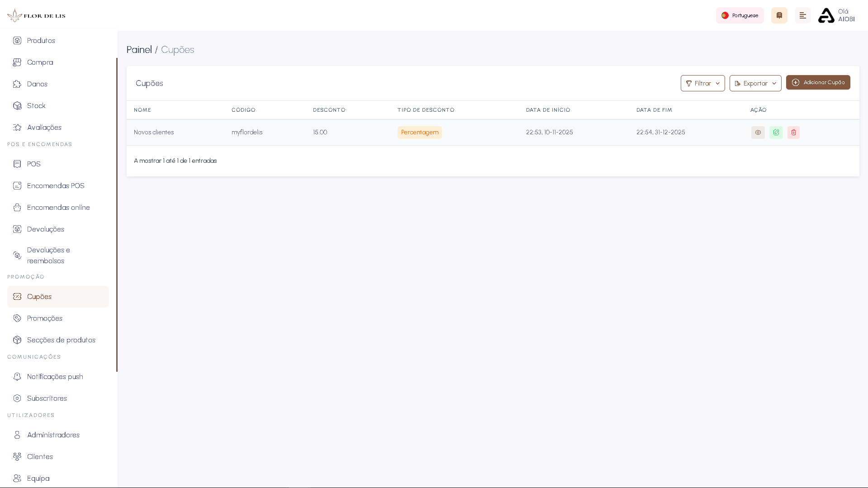
Task: Open the view icon for Novos clientes coupon
Action: tap(758, 133)
